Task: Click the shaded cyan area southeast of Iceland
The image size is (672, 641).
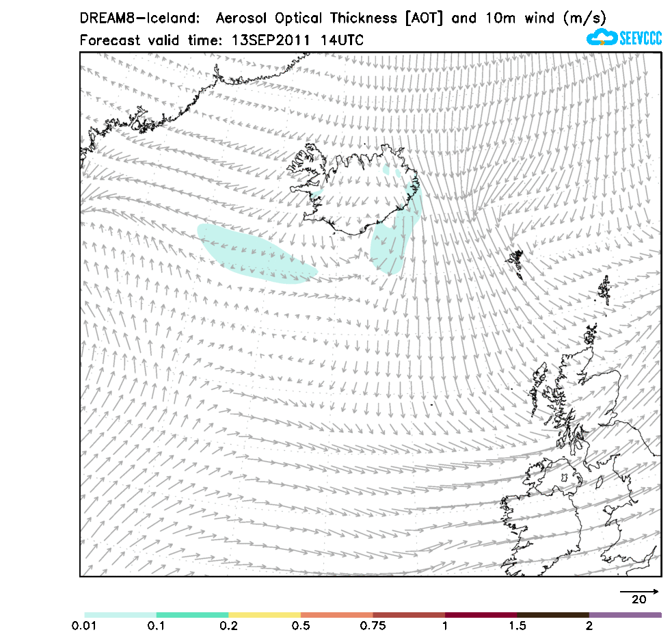Action: [388, 248]
